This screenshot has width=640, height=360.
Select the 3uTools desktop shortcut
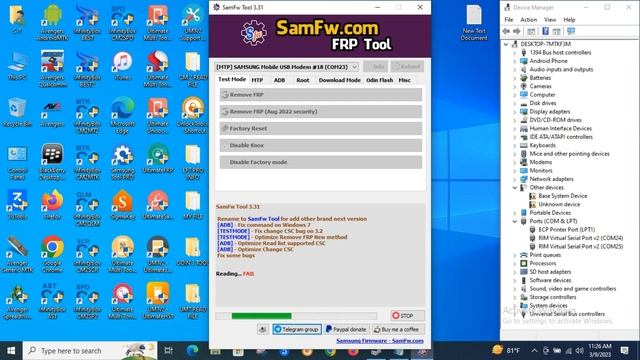tap(17, 204)
